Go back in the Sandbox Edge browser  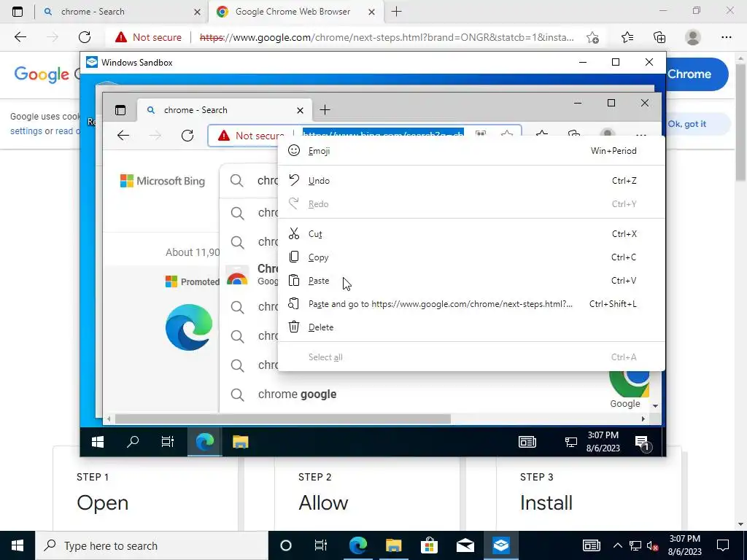(123, 135)
